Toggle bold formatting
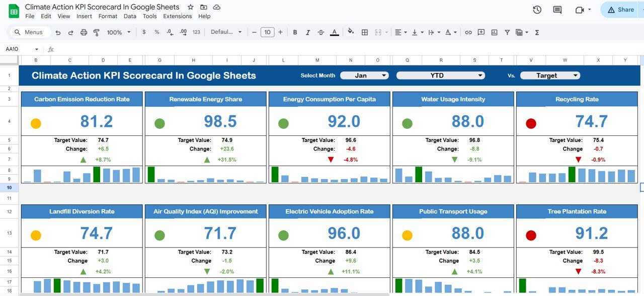Viewport: 644px width, 296px height. 295,32
